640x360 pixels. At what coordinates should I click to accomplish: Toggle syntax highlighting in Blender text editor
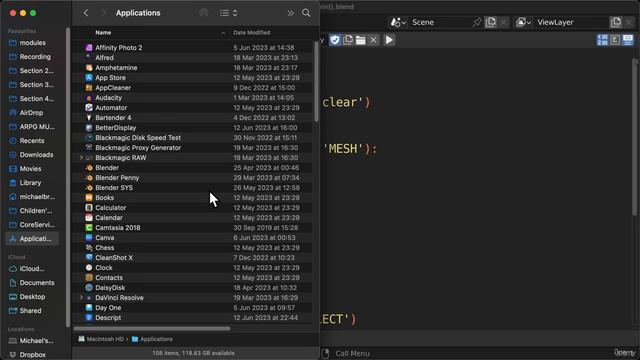click(x=628, y=40)
